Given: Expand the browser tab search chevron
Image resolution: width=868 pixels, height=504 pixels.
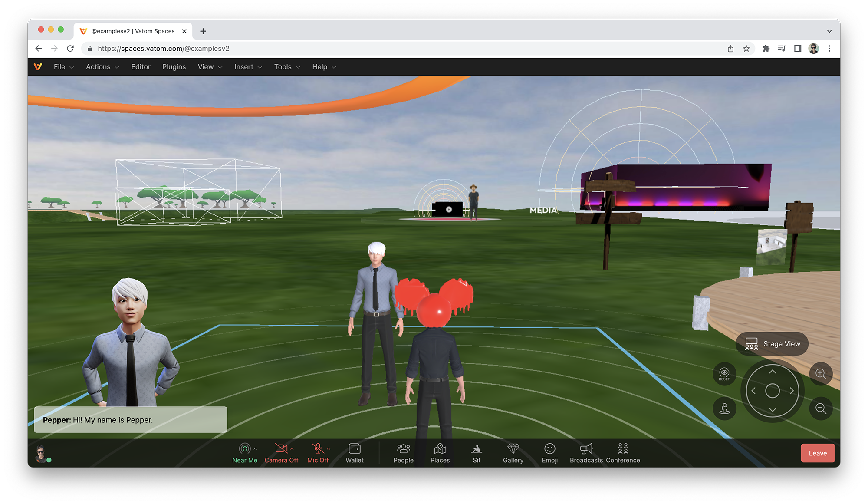Looking at the screenshot, I should point(829,31).
